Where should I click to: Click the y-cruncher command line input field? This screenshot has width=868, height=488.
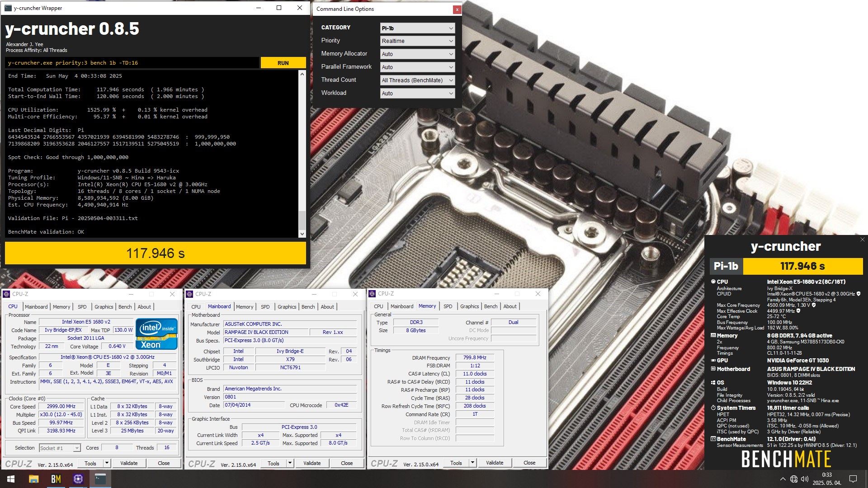pos(132,63)
